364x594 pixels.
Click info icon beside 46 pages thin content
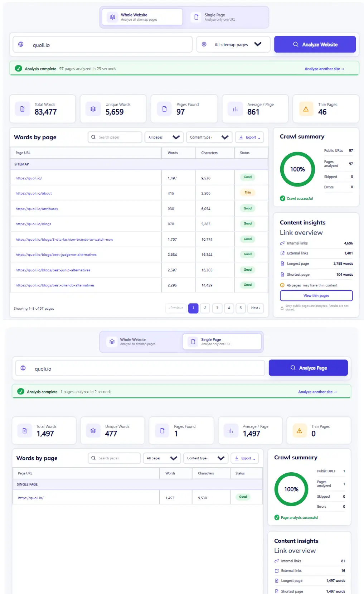[x=282, y=285]
